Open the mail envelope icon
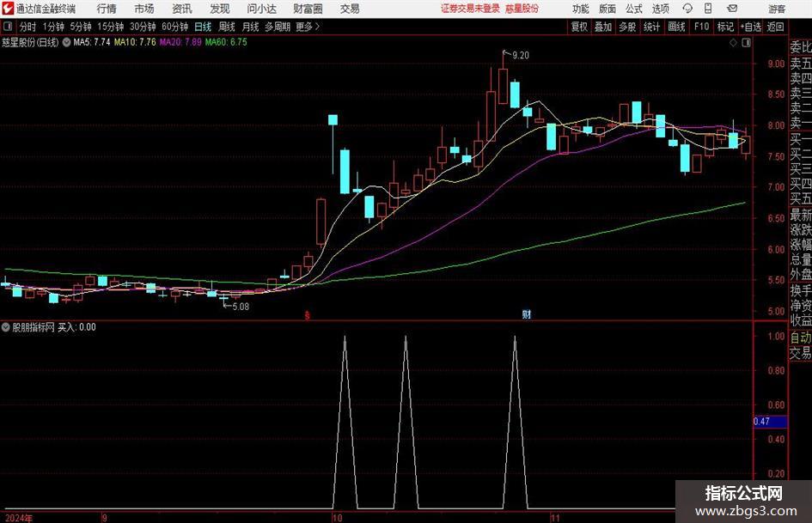Image resolution: width=812 pixels, height=523 pixels. (x=732, y=9)
